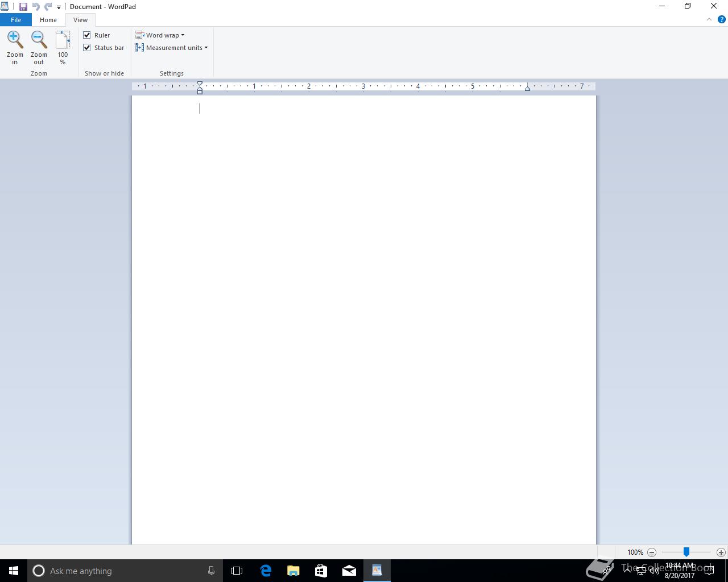Collapse the ribbon with the chevron arrow
Image resolution: width=728 pixels, height=582 pixels.
coord(709,19)
